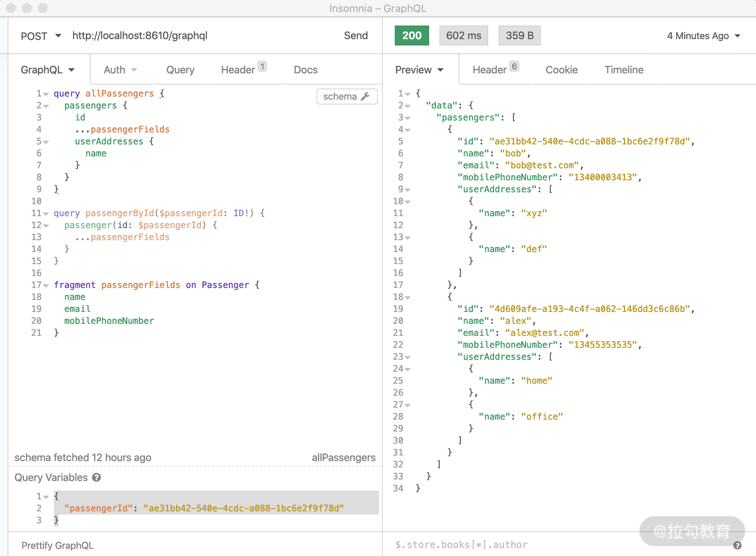This screenshot has width=756, height=556.
Task: Click ...passengerFields spread on query line 4
Action: [122, 129]
